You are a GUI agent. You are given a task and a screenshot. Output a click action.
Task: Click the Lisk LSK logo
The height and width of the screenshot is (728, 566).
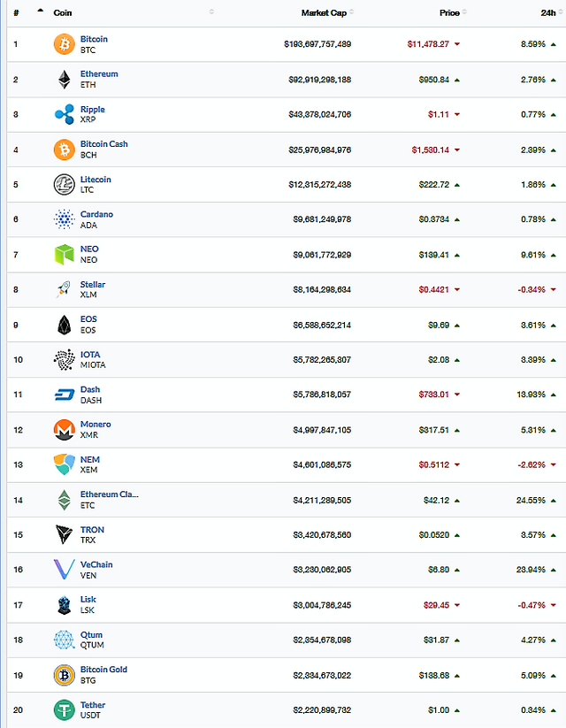pos(64,605)
